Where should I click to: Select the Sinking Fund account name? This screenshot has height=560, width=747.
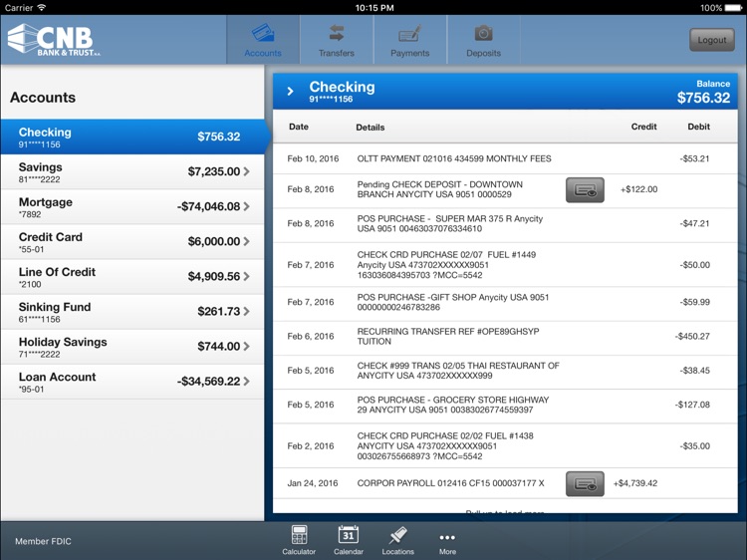55,307
